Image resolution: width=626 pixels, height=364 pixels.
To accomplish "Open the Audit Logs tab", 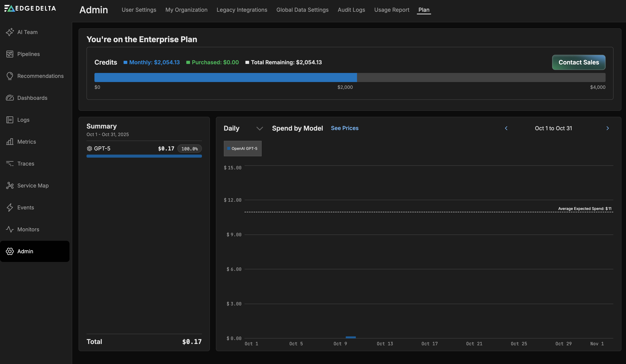I will [x=351, y=10].
